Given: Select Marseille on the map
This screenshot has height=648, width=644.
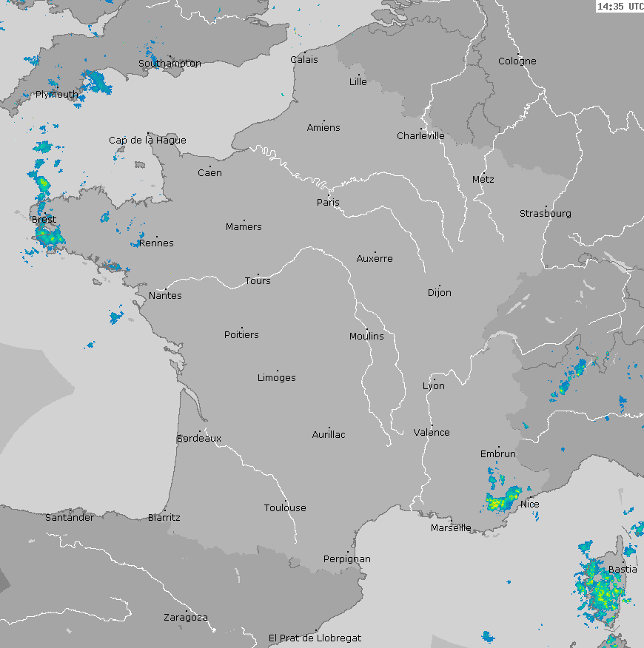Looking at the screenshot, I should (x=451, y=527).
